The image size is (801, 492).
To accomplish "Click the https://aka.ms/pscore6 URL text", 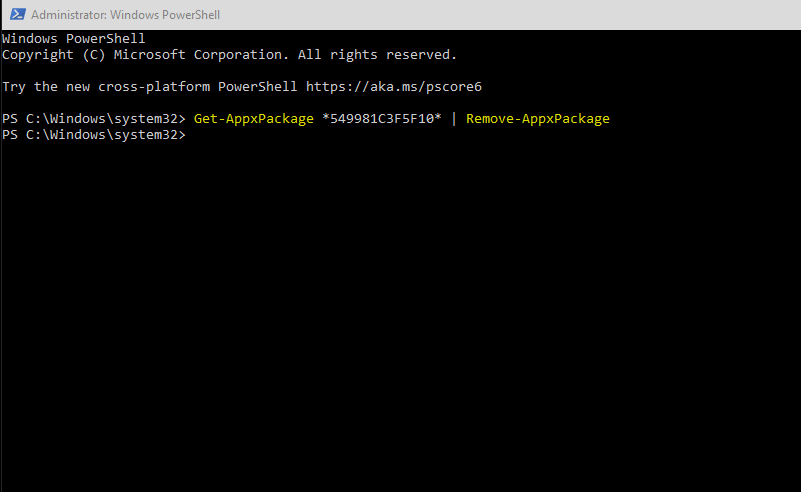I will pyautogui.click(x=393, y=87).
